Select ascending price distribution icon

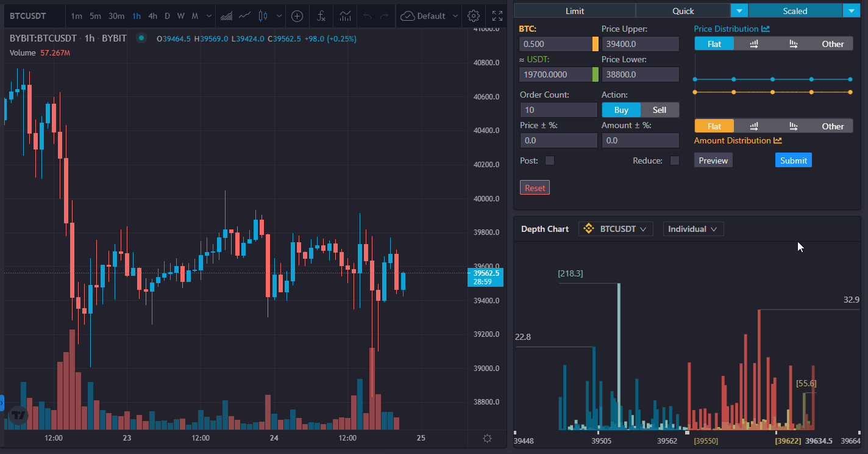coord(753,43)
